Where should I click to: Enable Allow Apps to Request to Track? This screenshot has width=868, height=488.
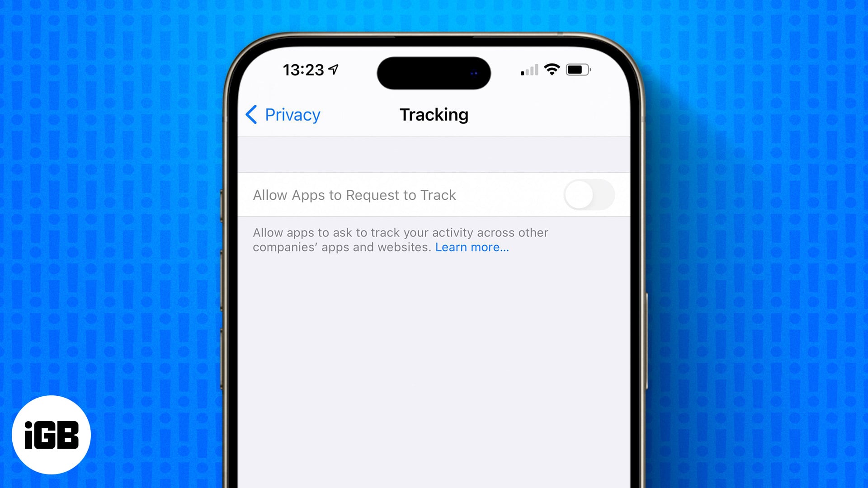589,195
